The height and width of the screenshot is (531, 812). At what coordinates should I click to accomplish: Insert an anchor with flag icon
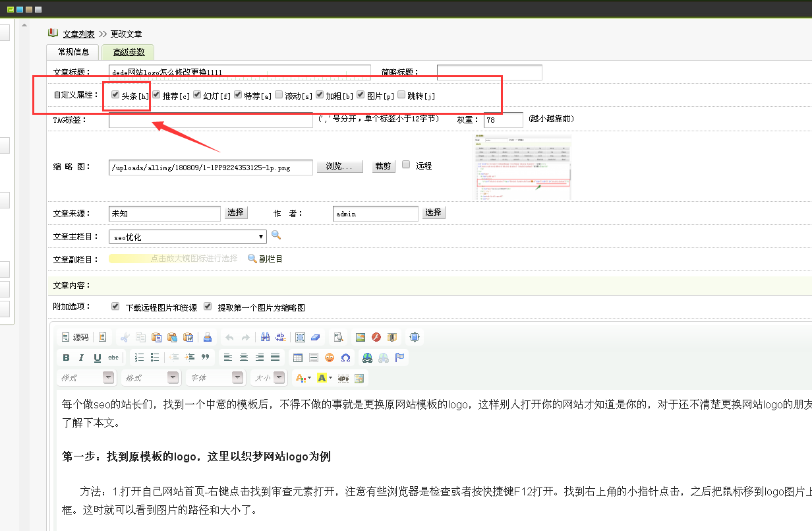click(399, 358)
